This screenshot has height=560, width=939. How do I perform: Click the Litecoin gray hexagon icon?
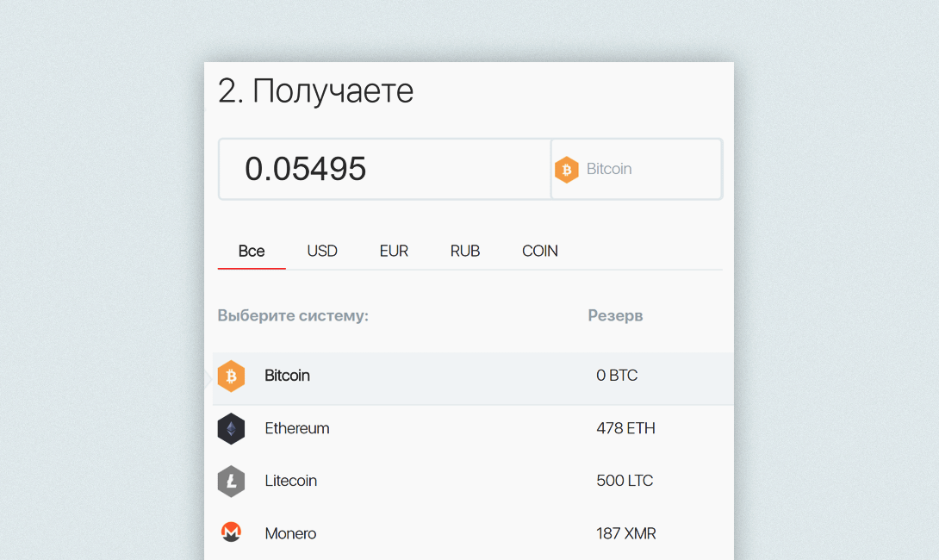(231, 482)
